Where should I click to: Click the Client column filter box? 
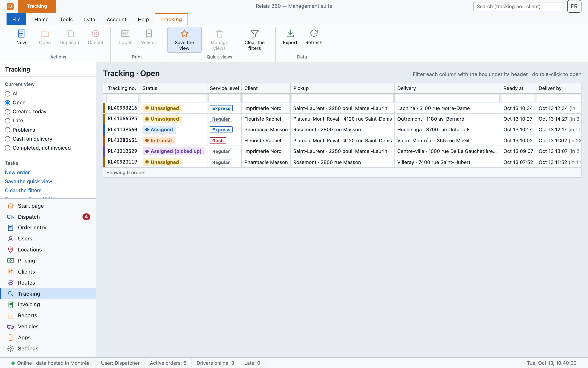(x=266, y=98)
